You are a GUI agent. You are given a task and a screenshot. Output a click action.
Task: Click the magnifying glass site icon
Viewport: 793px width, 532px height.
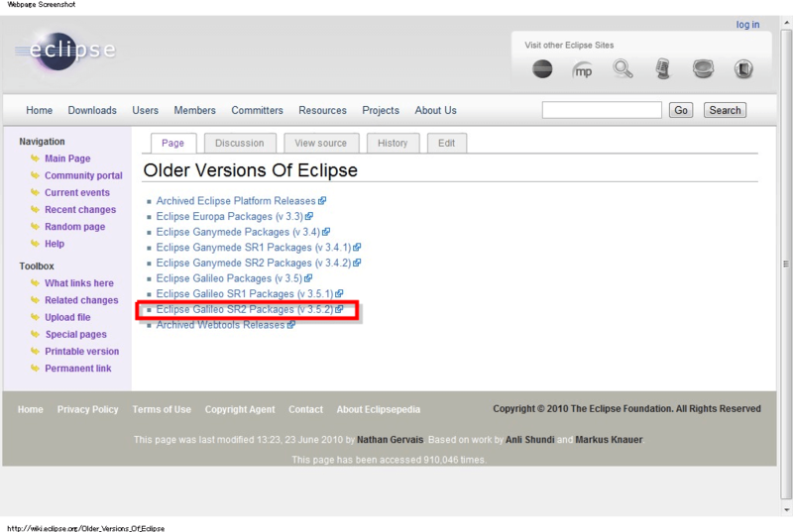click(x=623, y=68)
